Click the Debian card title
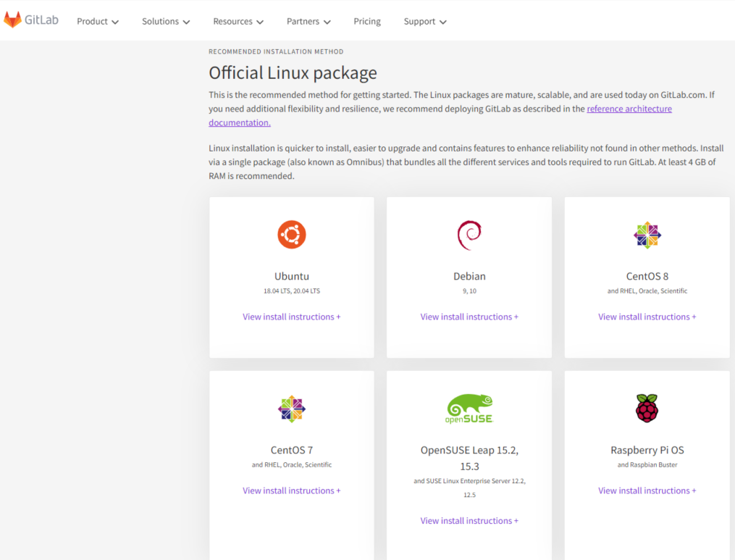735x560 pixels. [x=469, y=276]
